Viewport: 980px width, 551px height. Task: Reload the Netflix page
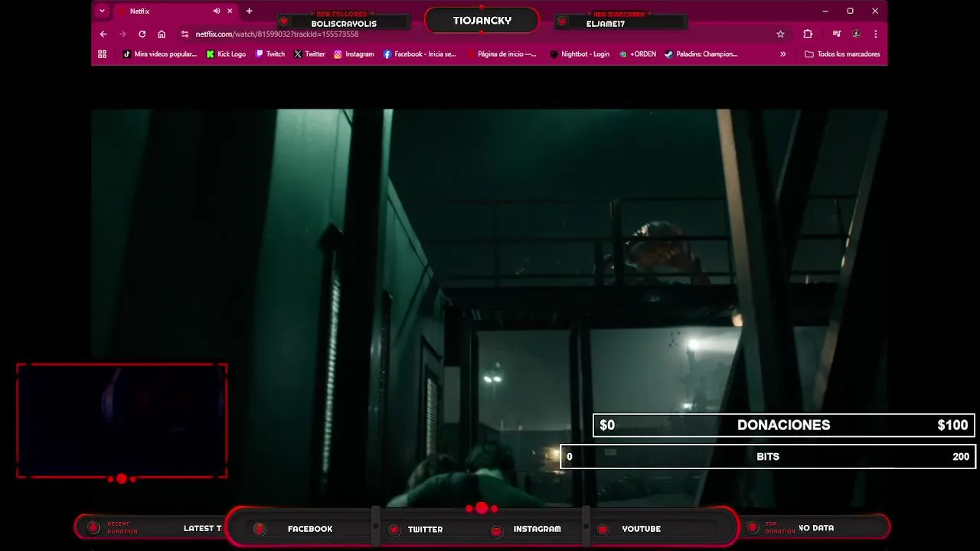click(142, 34)
